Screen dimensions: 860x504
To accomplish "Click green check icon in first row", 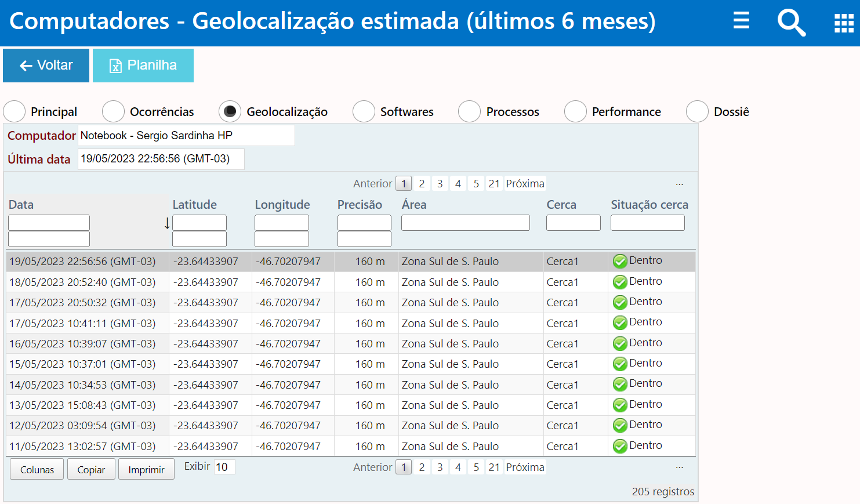I will (620, 261).
